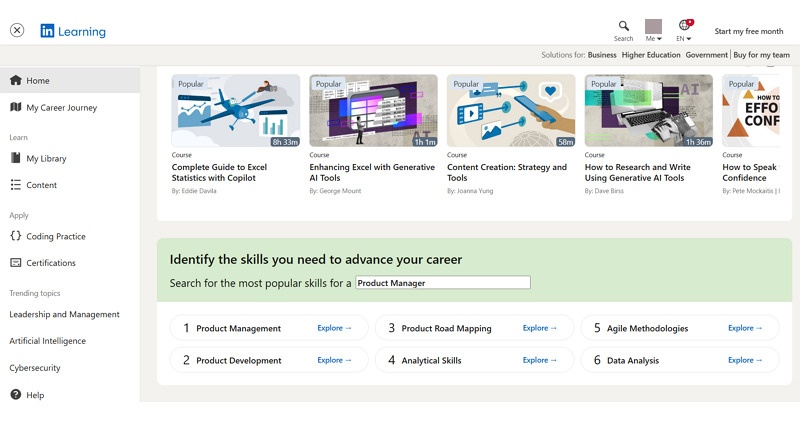Open Enhancing Excel with Generative AI thumbnail
The width and height of the screenshot is (800, 444).
(x=373, y=111)
